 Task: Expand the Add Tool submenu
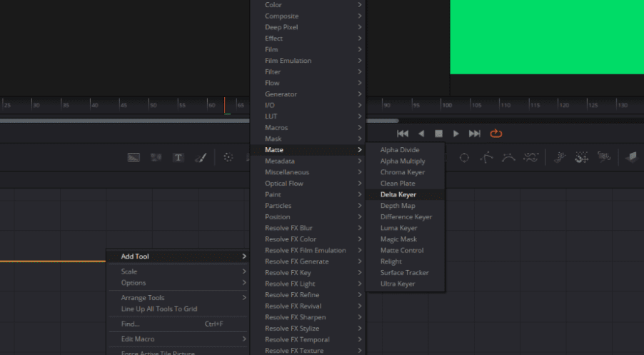pyautogui.click(x=178, y=256)
